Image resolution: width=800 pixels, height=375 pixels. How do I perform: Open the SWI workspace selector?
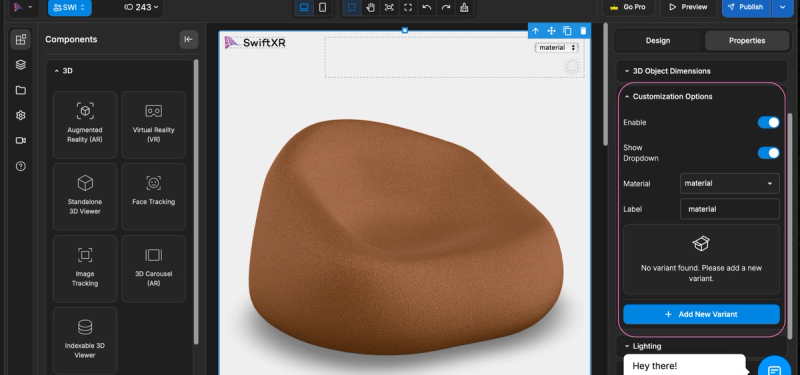70,8
